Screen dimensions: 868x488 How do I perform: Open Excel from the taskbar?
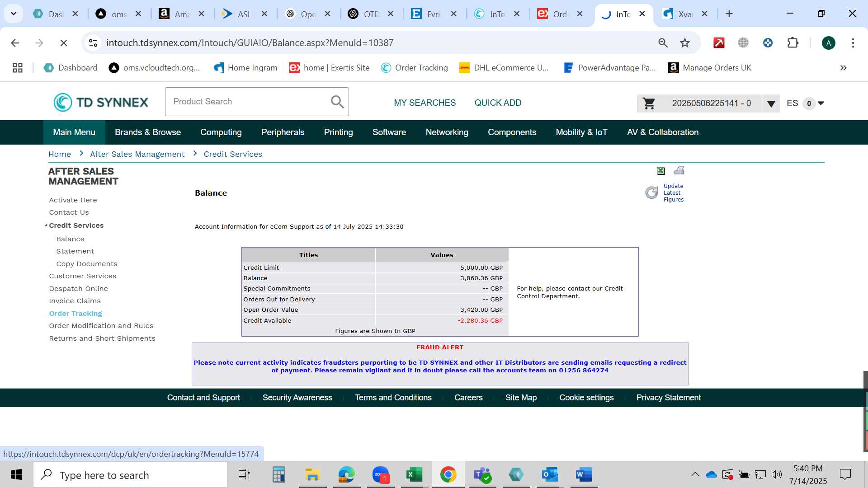point(414,474)
